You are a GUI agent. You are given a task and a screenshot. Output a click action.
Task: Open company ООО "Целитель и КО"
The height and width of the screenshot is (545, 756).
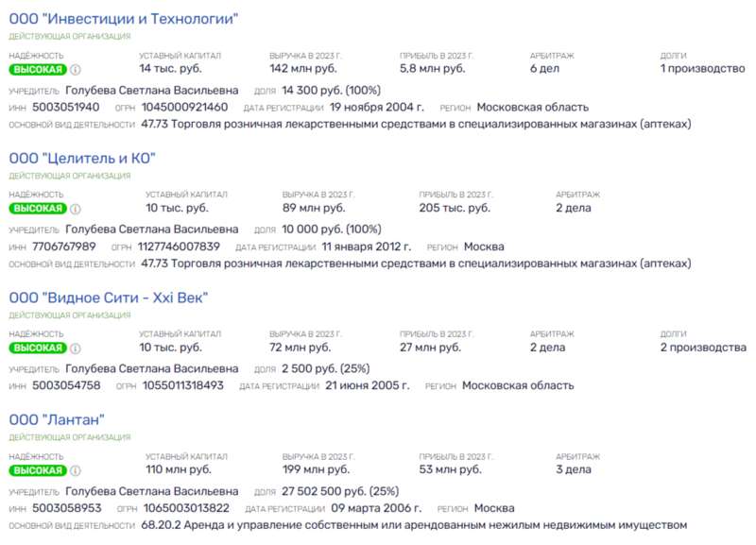82,158
